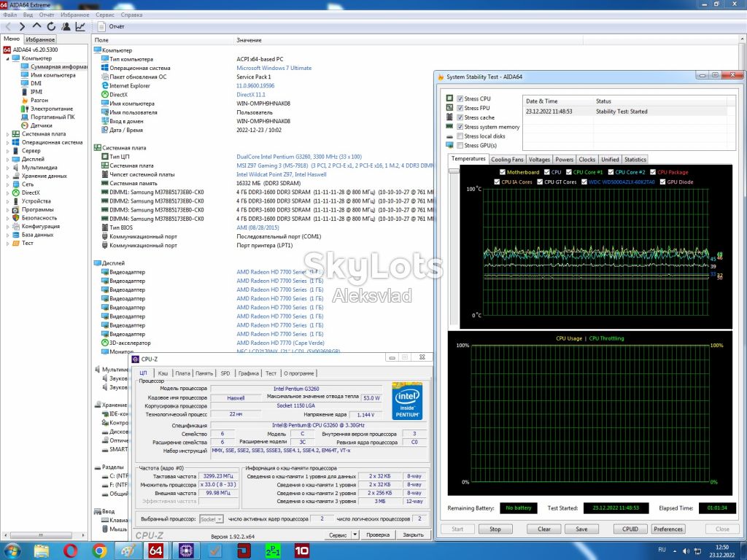Click the Microsoft Windows 7 Ultimate link

(274, 68)
